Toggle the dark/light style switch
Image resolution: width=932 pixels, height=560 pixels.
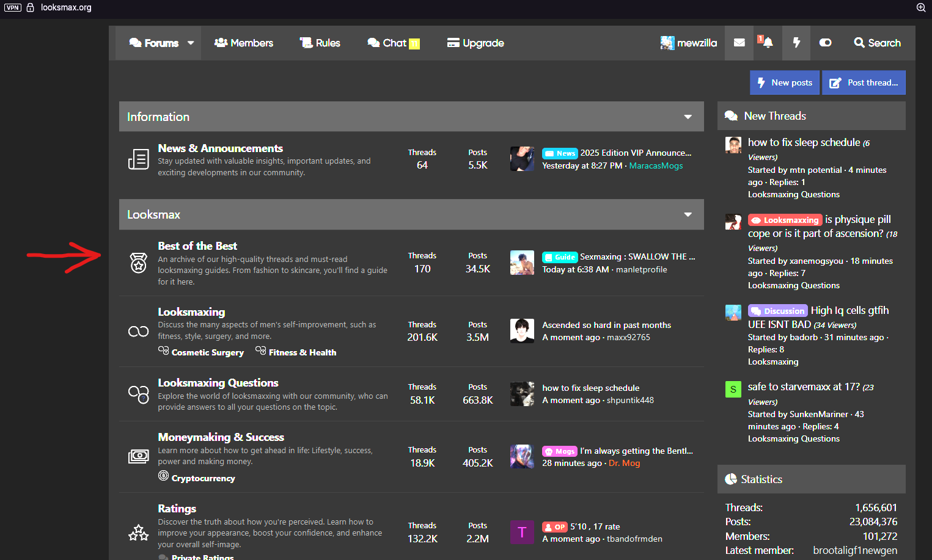[825, 43]
